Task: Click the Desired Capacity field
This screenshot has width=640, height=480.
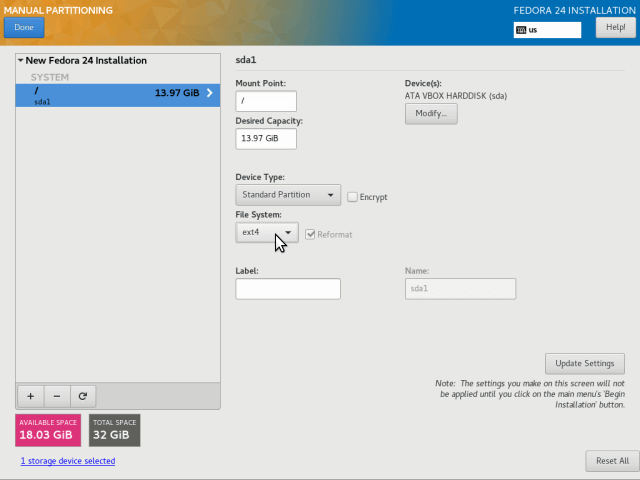Action: pos(266,139)
